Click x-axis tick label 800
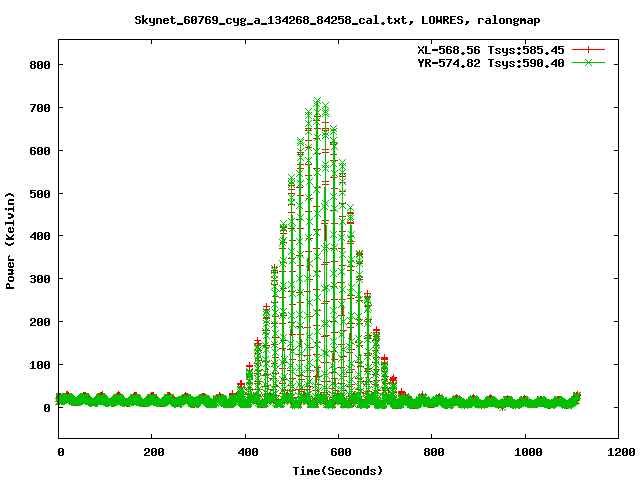This screenshot has width=640, height=480. click(x=433, y=452)
